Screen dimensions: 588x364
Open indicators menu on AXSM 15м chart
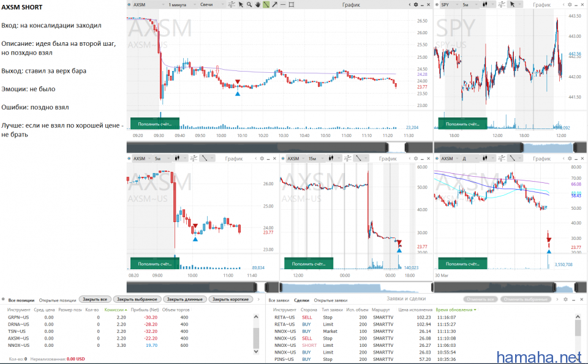[348, 158]
